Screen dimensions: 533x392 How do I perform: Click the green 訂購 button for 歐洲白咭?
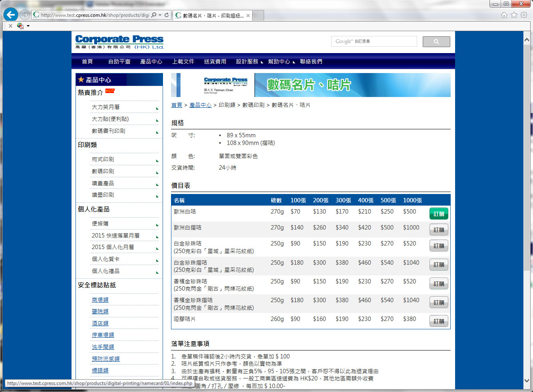coord(439,214)
